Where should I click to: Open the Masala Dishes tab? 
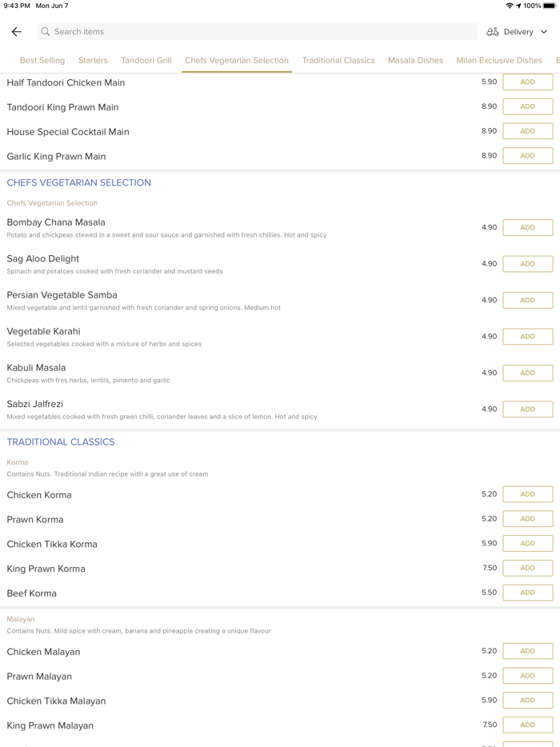415,60
